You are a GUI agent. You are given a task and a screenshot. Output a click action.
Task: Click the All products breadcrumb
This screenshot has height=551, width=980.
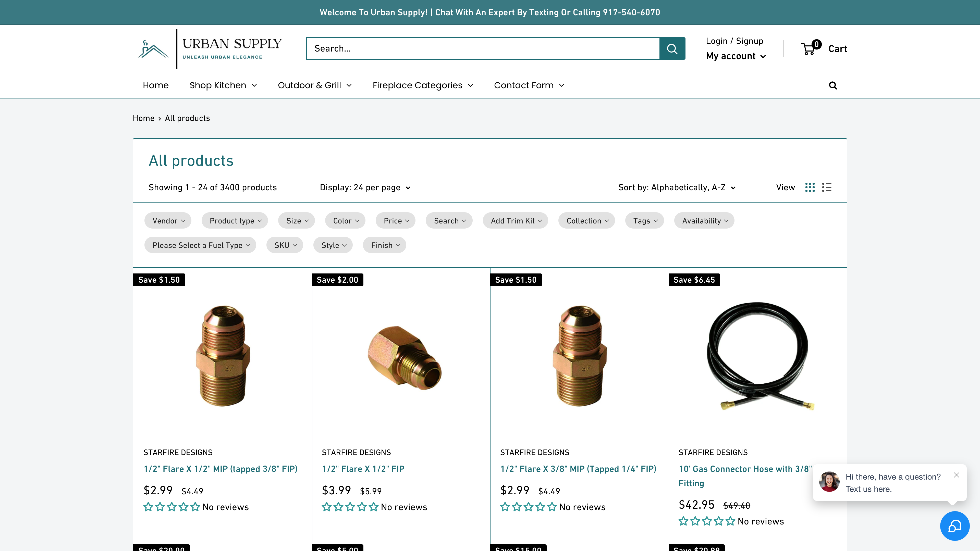[187, 118]
